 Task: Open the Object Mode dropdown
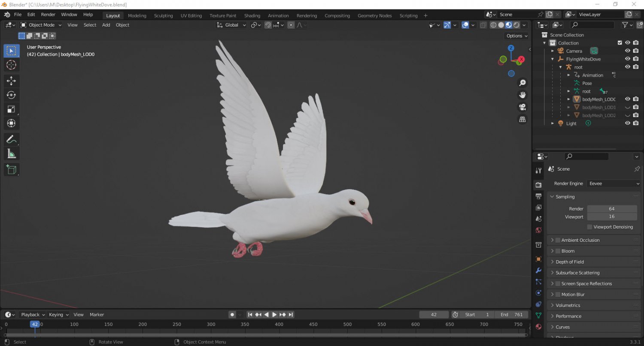[41, 24]
